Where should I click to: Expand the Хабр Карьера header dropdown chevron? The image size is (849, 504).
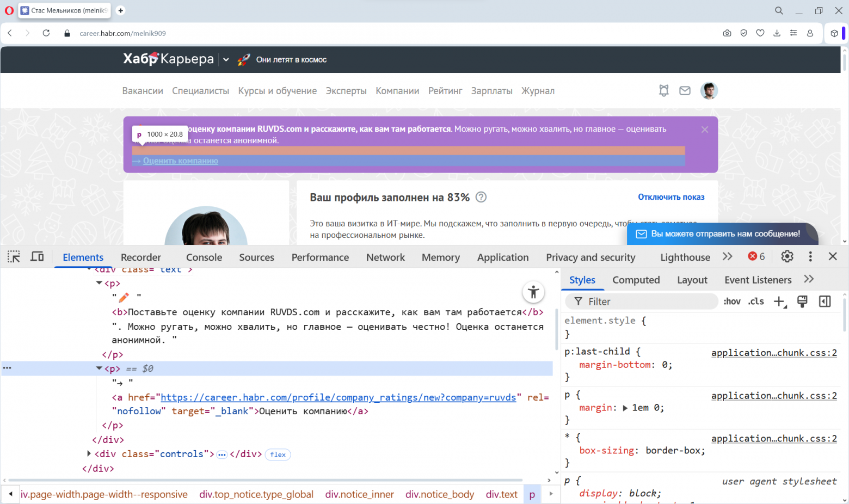pyautogui.click(x=226, y=60)
